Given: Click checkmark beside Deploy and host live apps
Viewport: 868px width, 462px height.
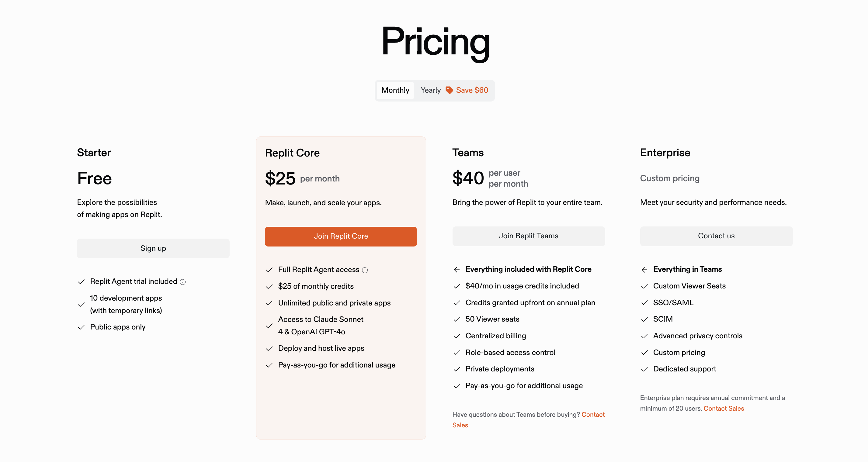Looking at the screenshot, I should [x=269, y=349].
